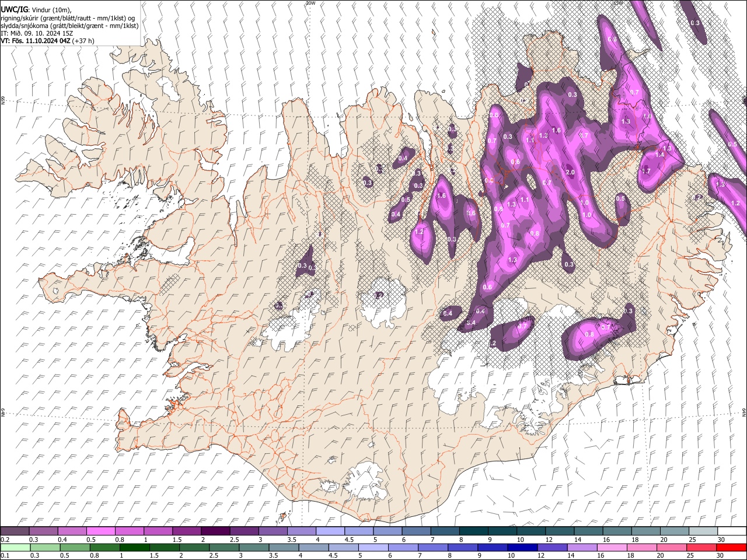Click the mauve swatch labeled 0.2
747x560 pixels.
pyautogui.click(x=15, y=531)
